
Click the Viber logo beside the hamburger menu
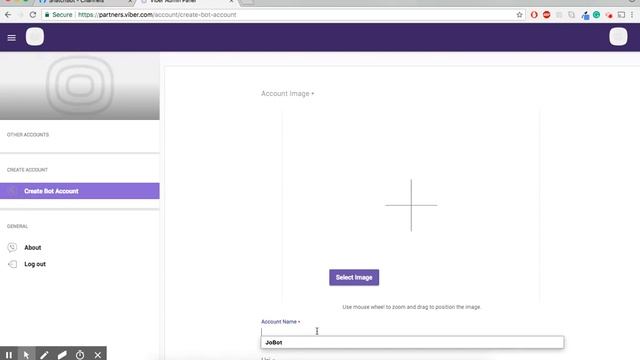[x=35, y=37]
